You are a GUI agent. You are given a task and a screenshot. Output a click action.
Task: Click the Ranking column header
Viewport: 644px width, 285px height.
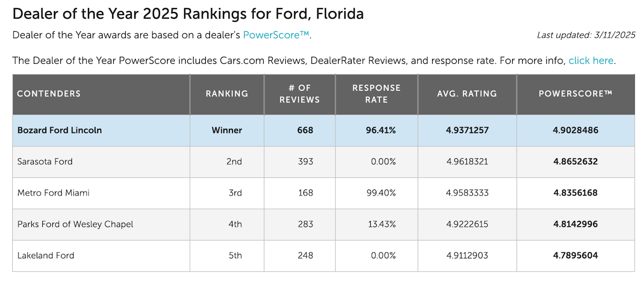pos(227,94)
